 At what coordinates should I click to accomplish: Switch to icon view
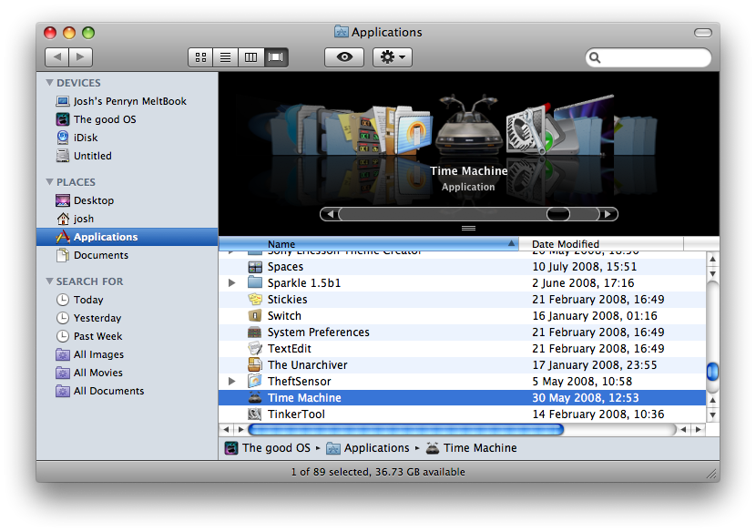click(x=200, y=57)
